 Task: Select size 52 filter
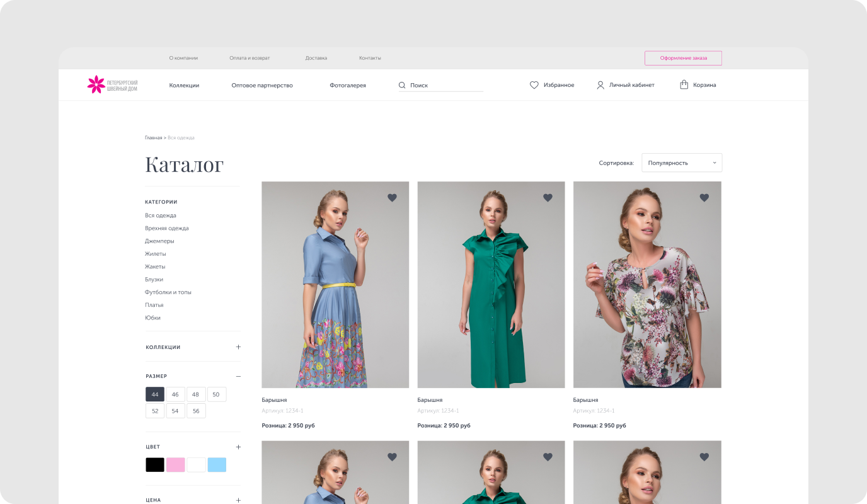point(155,411)
